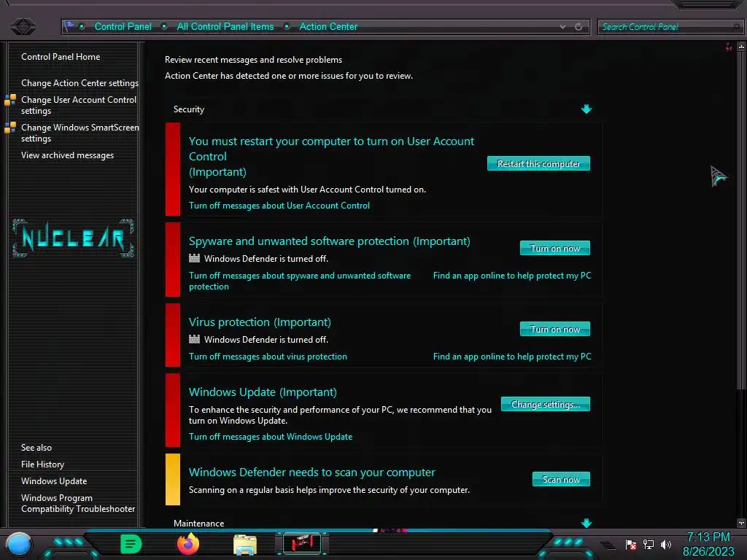The height and width of the screenshot is (560, 747).
Task: Click shield icon by SmartScreen settings
Action: [x=10, y=128]
